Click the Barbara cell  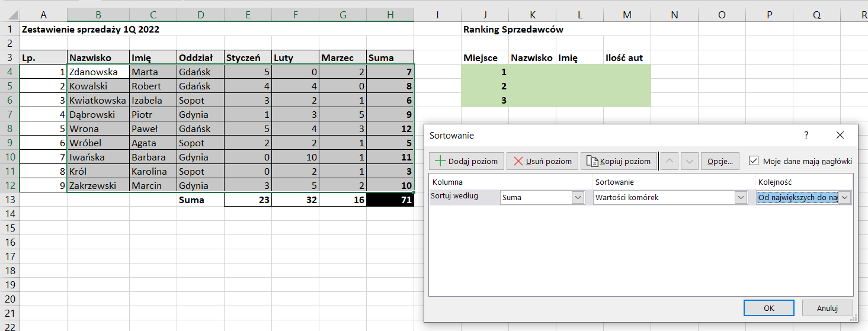[x=153, y=157]
